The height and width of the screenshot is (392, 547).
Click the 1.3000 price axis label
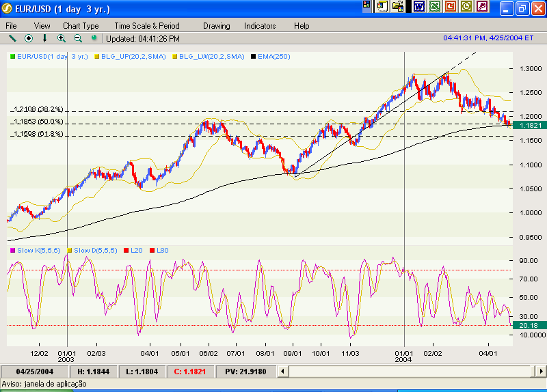531,69
